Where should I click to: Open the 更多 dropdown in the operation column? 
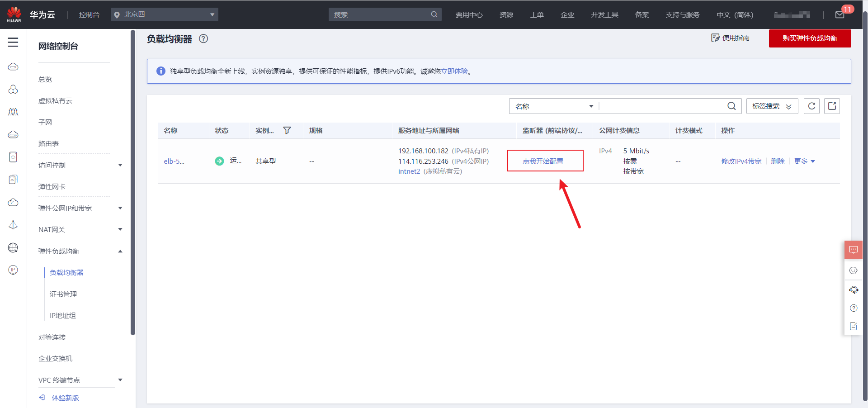pos(805,161)
